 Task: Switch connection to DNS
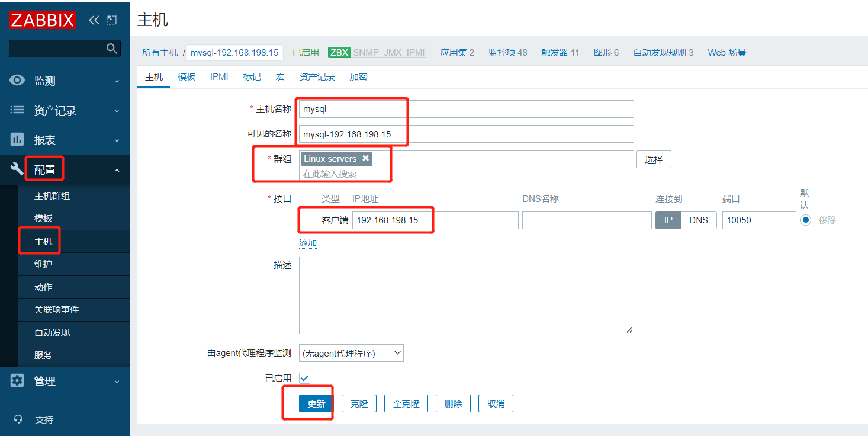click(x=699, y=220)
